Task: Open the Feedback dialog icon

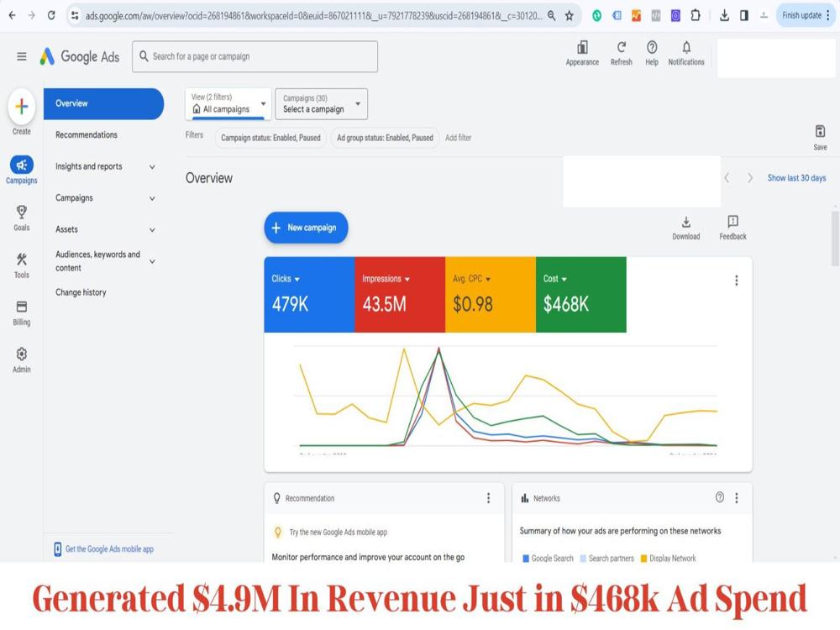Action: click(x=732, y=221)
